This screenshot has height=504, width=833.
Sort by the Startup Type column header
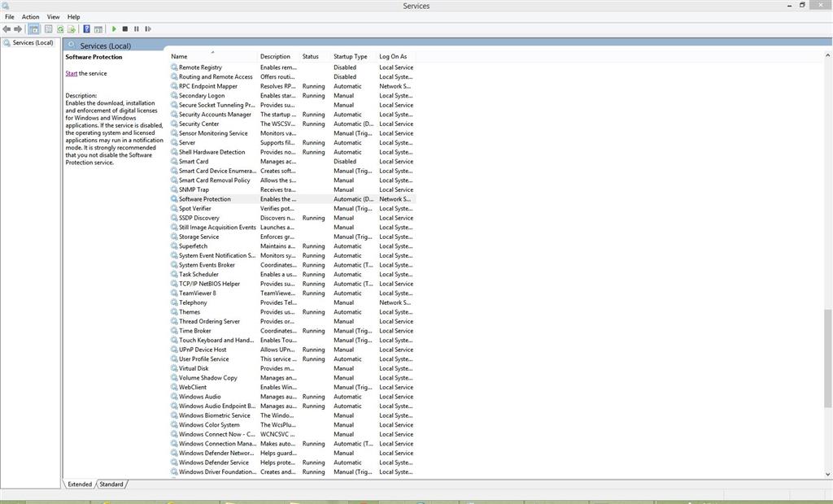click(354, 56)
